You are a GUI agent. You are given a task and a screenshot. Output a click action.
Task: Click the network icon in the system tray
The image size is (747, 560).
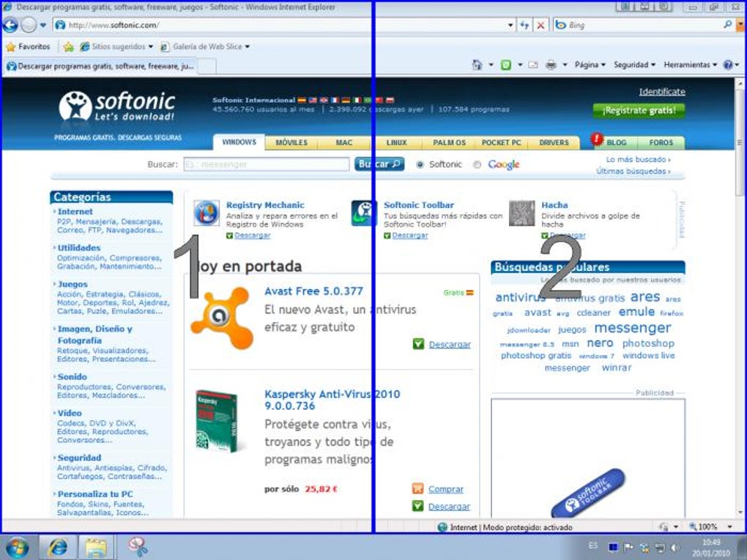(660, 547)
